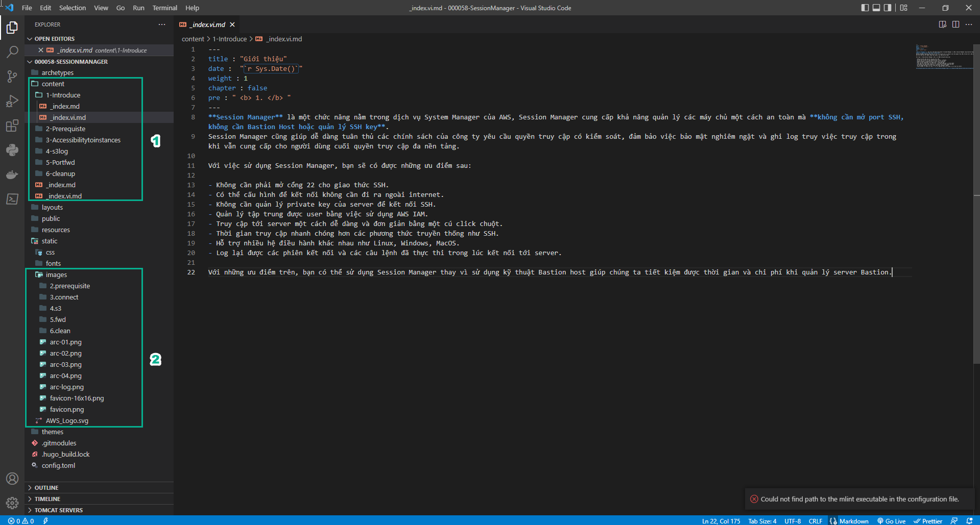
Task: Open the Manage gear menu
Action: click(x=12, y=503)
